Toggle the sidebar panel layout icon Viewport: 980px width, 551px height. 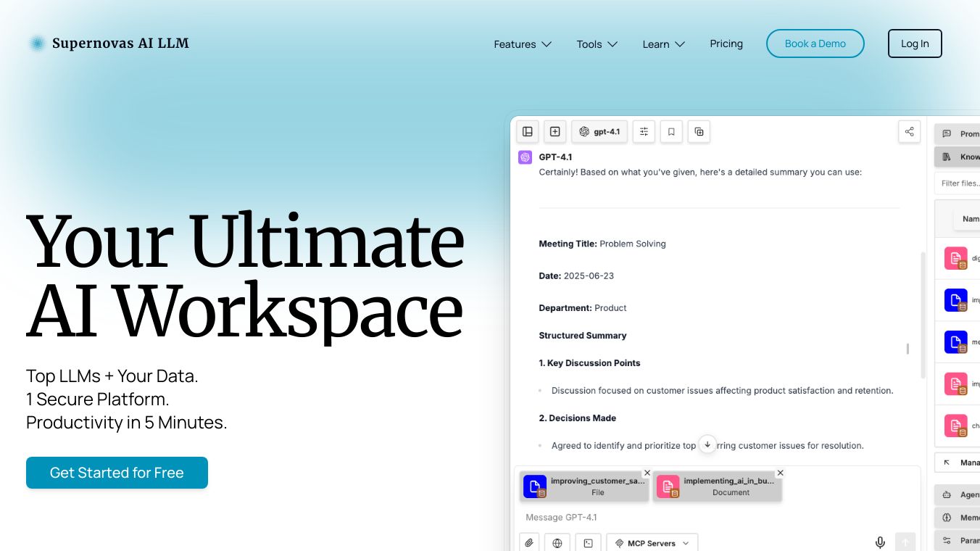pyautogui.click(x=528, y=131)
